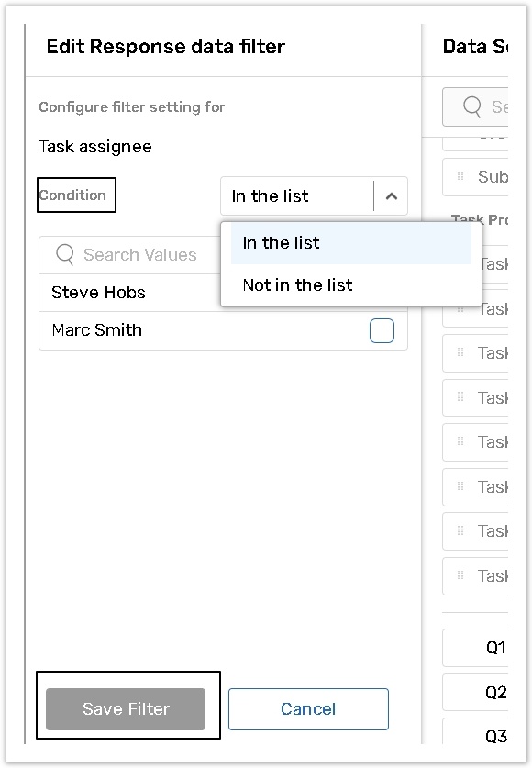The height and width of the screenshot is (768, 532).
Task: Check the Marc Smith checkbox
Action: click(382, 330)
